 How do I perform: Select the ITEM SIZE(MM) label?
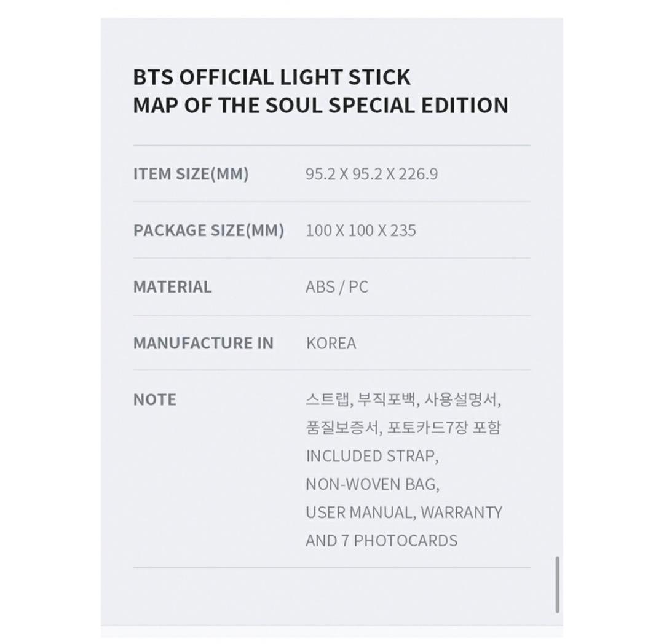tap(191, 174)
